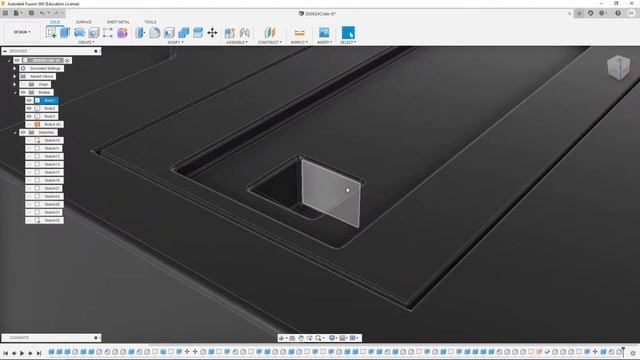Select the Combine tool icon
Viewport: 640px width, 360px height.
coord(184,33)
